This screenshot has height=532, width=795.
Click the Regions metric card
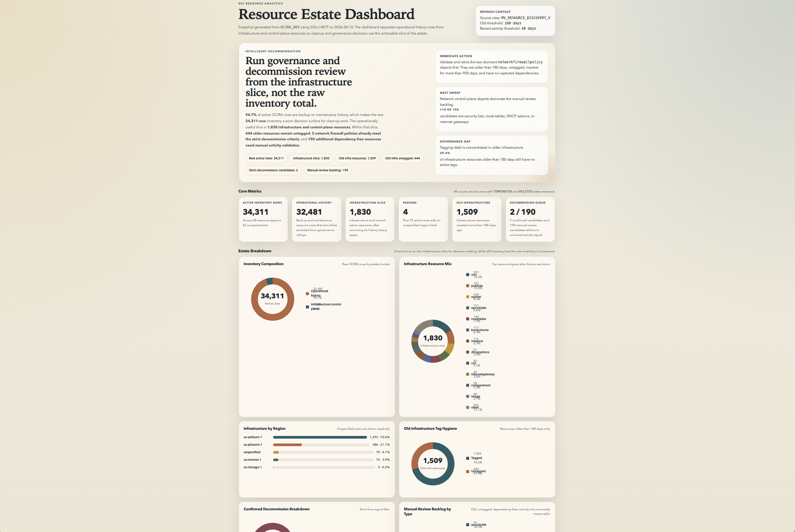424,220
